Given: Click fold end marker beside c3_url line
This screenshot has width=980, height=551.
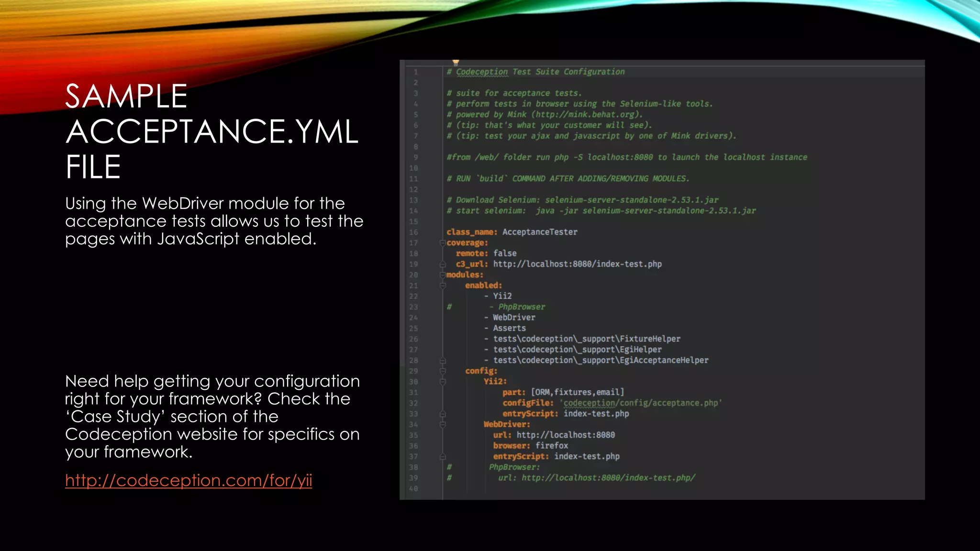Looking at the screenshot, I should click(x=443, y=264).
